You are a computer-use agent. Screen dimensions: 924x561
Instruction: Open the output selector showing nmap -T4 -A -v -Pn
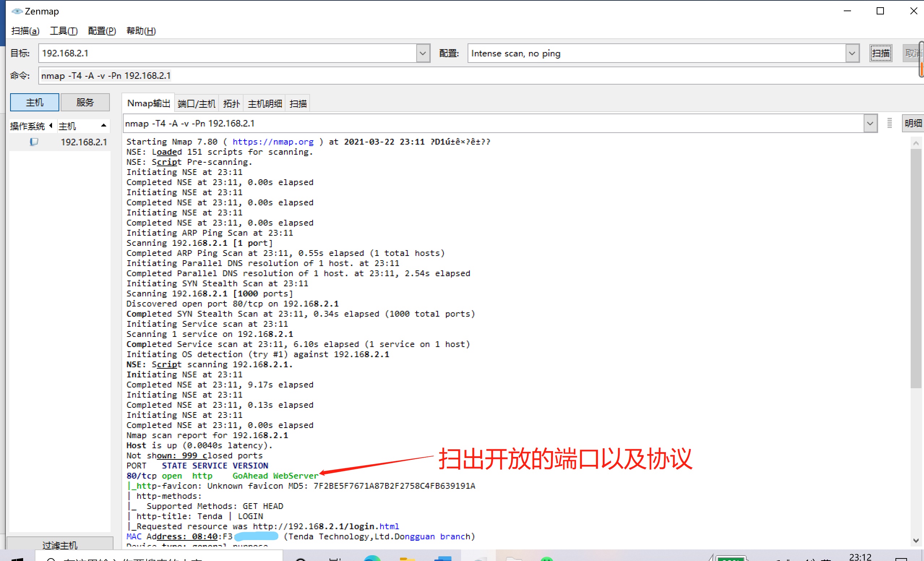pos(500,123)
